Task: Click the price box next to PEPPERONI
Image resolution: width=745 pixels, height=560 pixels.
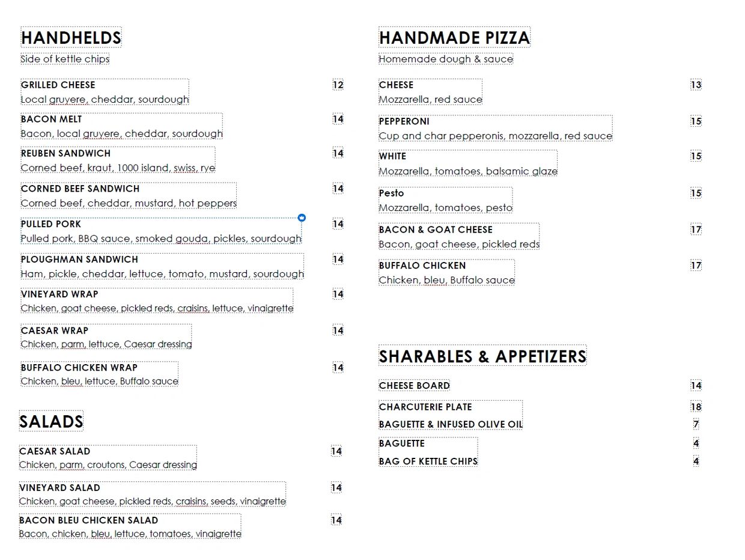Action: pyautogui.click(x=696, y=121)
